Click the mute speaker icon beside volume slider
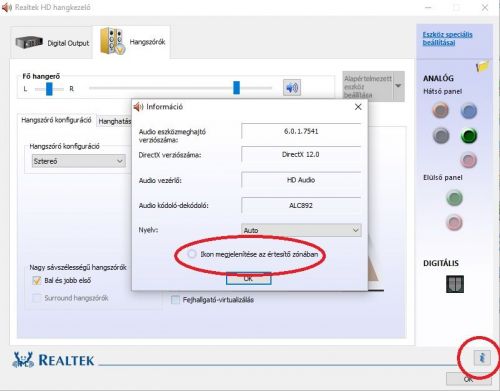The height and width of the screenshot is (391, 500). tap(292, 88)
